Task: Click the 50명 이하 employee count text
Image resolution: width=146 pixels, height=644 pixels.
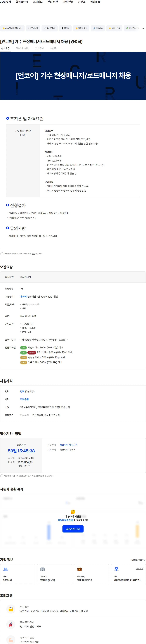Action: (x=7, y=580)
